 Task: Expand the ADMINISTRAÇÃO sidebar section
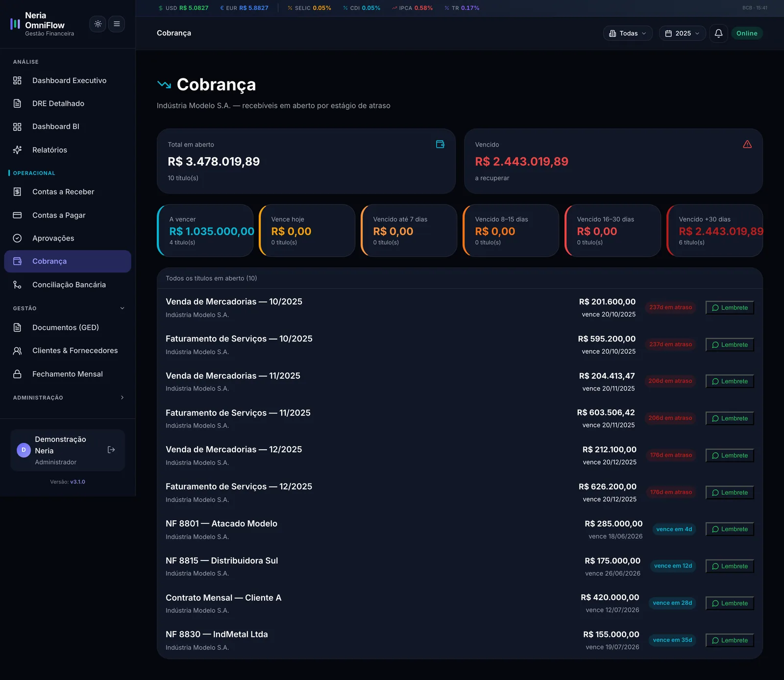pos(122,398)
